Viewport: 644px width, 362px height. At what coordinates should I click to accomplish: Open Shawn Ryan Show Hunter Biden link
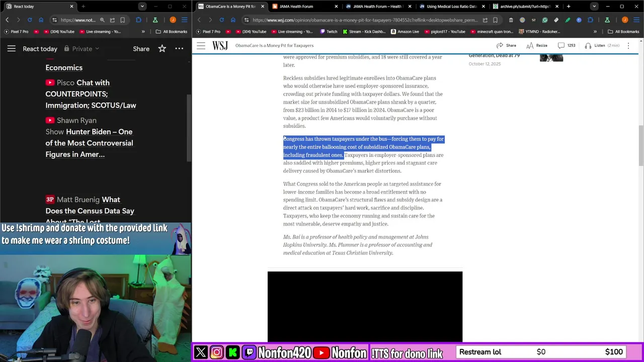click(x=89, y=137)
